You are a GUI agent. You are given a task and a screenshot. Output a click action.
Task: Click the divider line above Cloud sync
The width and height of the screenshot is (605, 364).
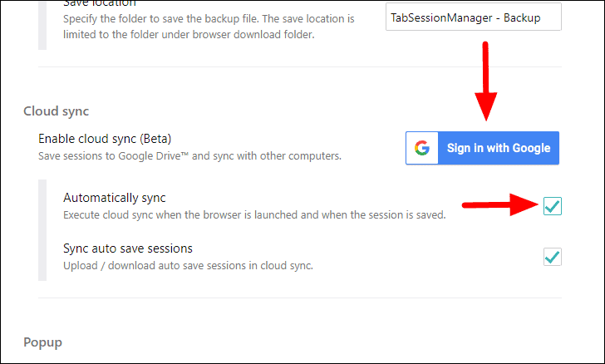(x=299, y=67)
